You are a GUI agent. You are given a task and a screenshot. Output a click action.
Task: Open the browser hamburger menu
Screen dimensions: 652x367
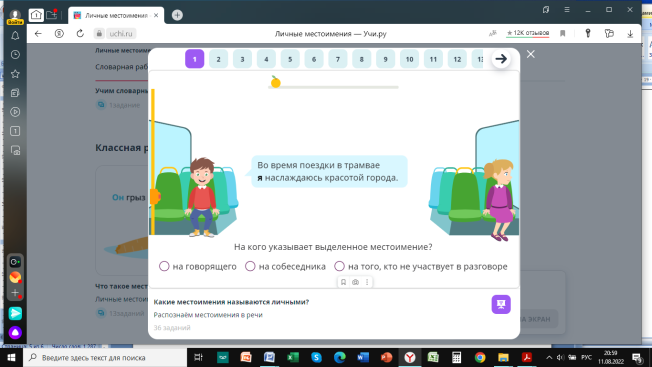pos(567,10)
